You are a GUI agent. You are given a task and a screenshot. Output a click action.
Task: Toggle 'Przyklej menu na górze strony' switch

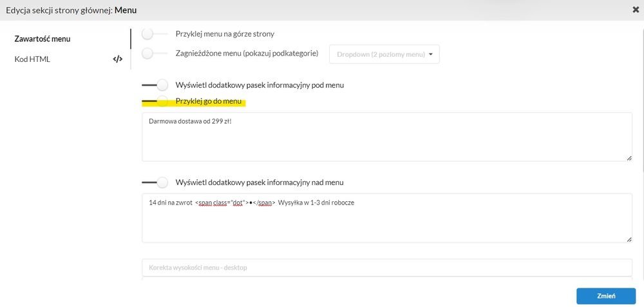pyautogui.click(x=155, y=34)
